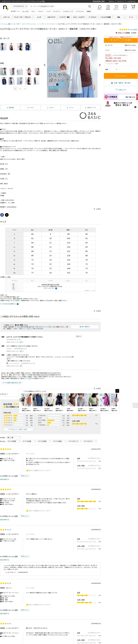Click 回答する button in Q&A
Image resolution: width=138 pixels, height=644 pixels.
click(x=79, y=336)
